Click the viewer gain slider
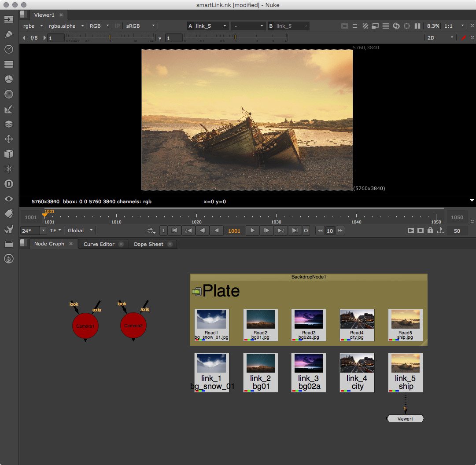This screenshot has height=465, width=476. tap(110, 38)
